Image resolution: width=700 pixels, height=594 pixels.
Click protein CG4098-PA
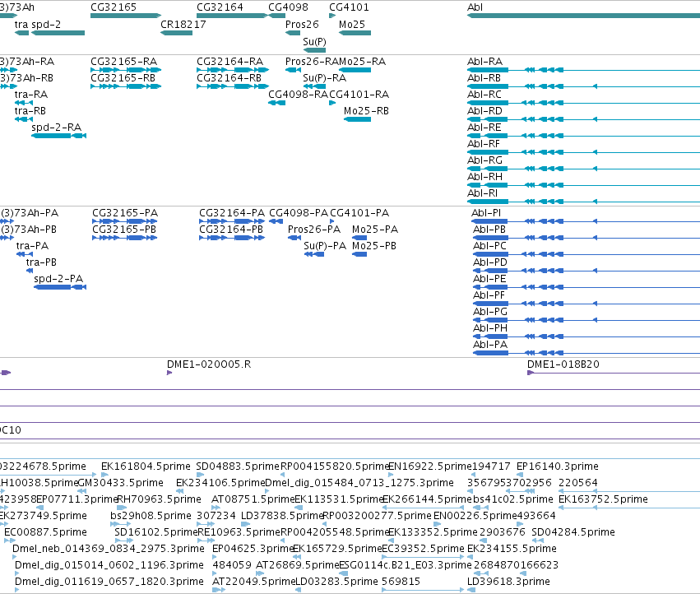(299, 212)
